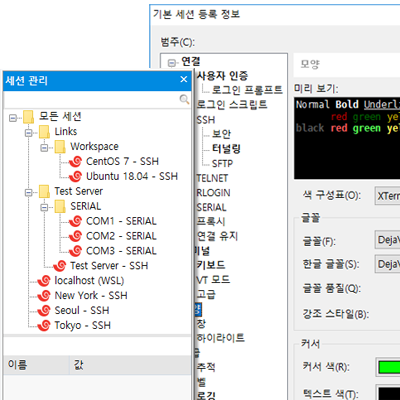Click the black 텍스트 색 swatch
400x400 pixels.
point(389,394)
